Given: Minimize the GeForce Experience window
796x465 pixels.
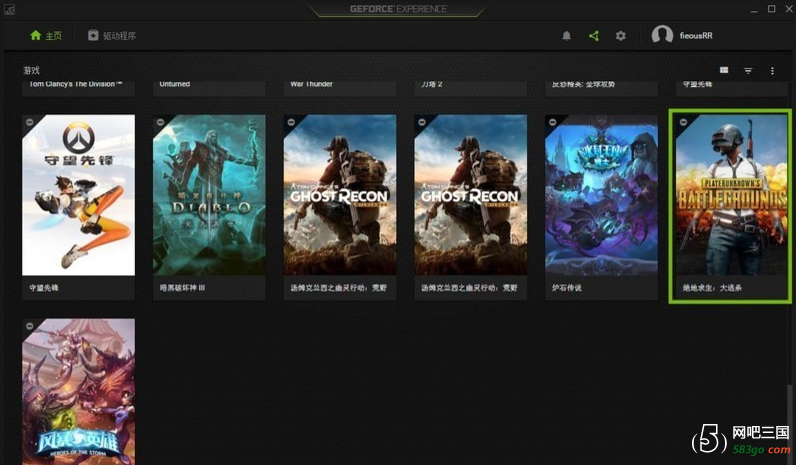Looking at the screenshot, I should (x=754, y=9).
